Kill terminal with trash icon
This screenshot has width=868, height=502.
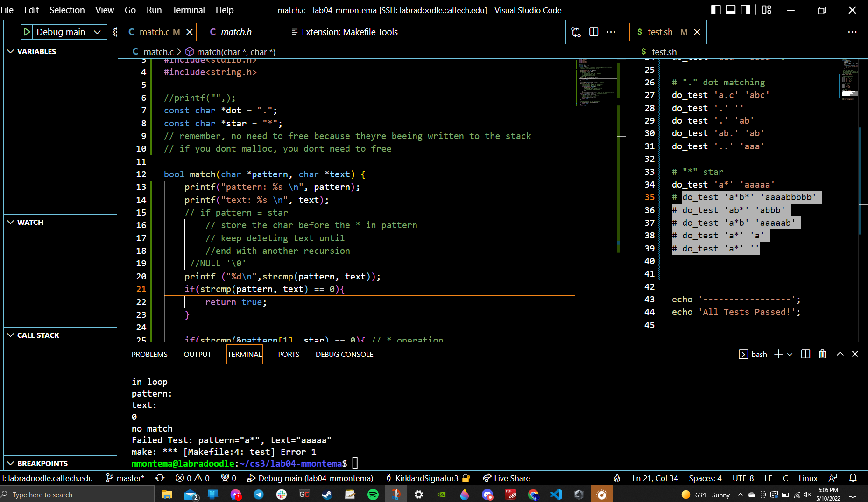coord(822,354)
